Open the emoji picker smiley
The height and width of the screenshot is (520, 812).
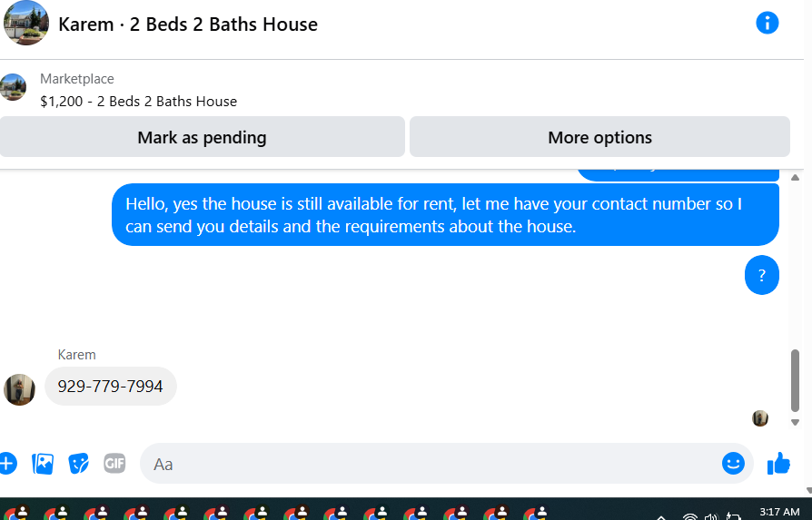tap(733, 464)
